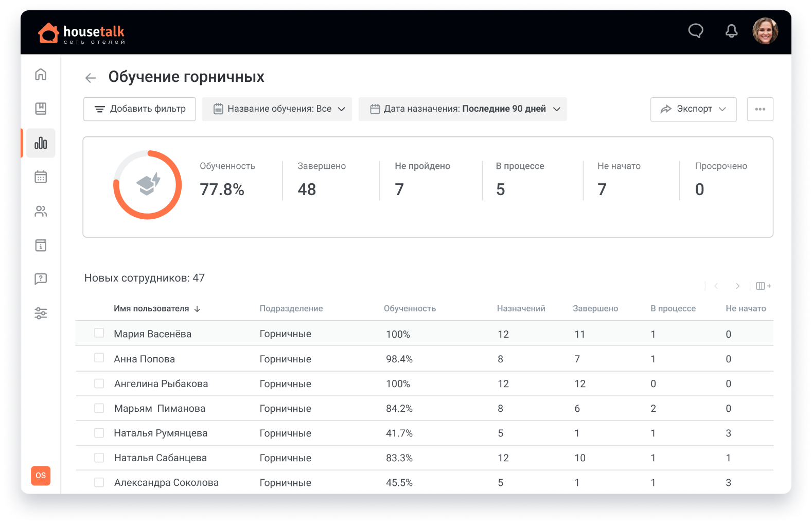The width and height of the screenshot is (812, 525).
Task: Expand the Экспорт dropdown
Action: pyautogui.click(x=693, y=109)
